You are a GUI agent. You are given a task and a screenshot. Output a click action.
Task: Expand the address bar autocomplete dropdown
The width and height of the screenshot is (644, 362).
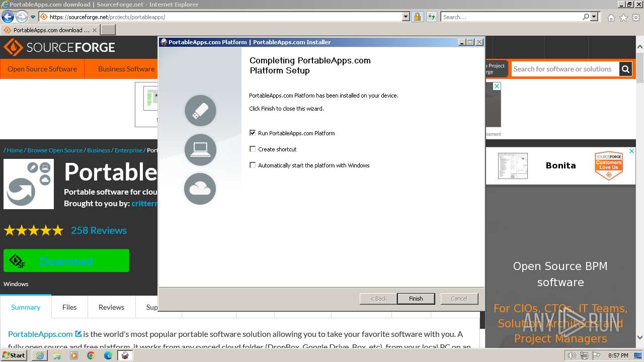point(406,17)
